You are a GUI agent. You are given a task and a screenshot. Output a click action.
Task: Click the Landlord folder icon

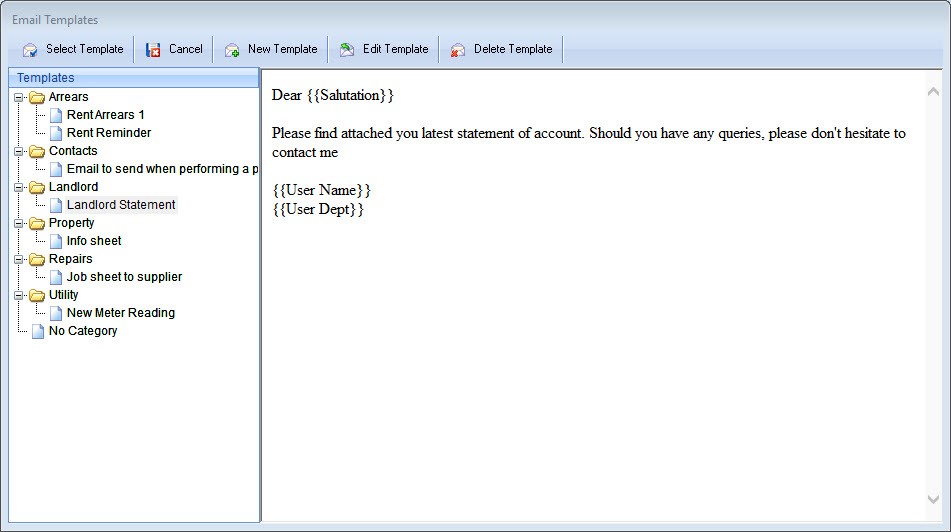(x=37, y=187)
